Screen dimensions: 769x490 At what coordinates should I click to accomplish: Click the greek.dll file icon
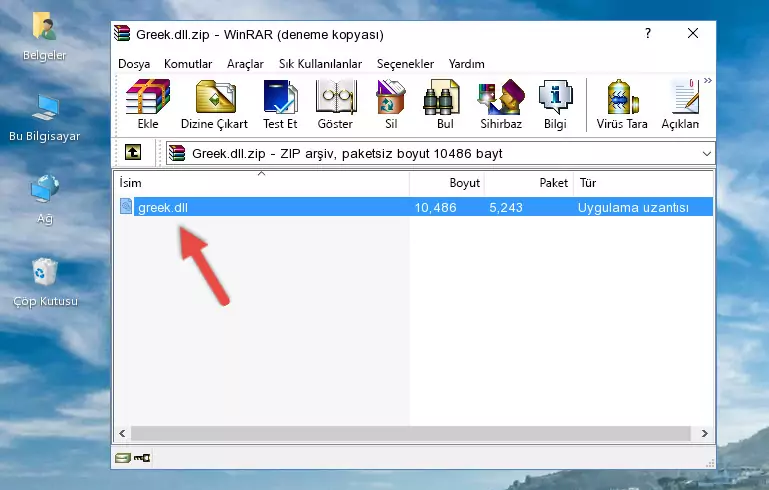[126, 206]
